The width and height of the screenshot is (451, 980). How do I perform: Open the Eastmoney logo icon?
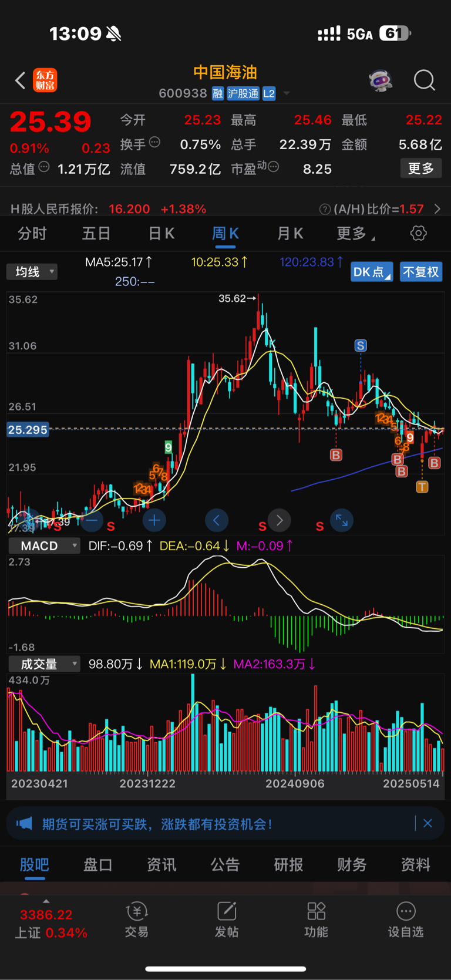click(45, 80)
